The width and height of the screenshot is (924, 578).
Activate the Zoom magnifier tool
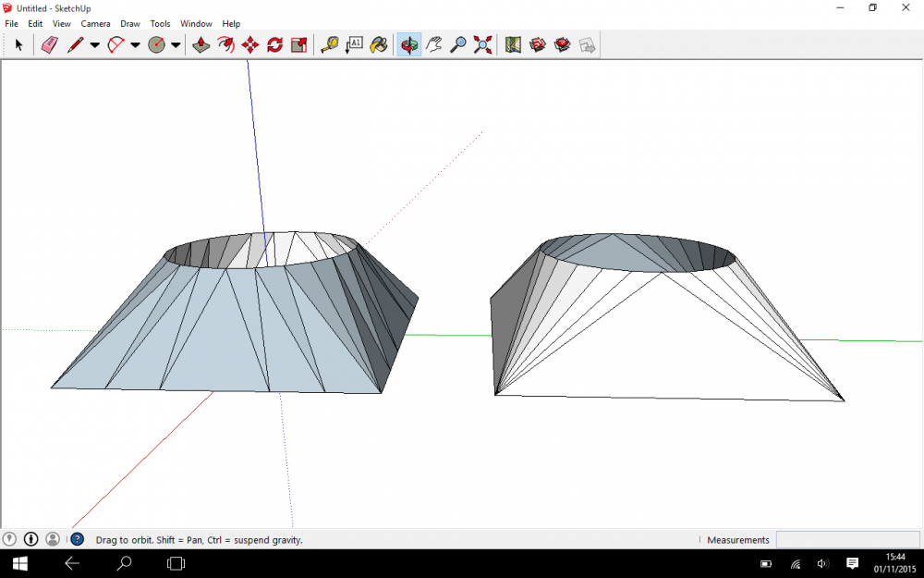pos(458,44)
